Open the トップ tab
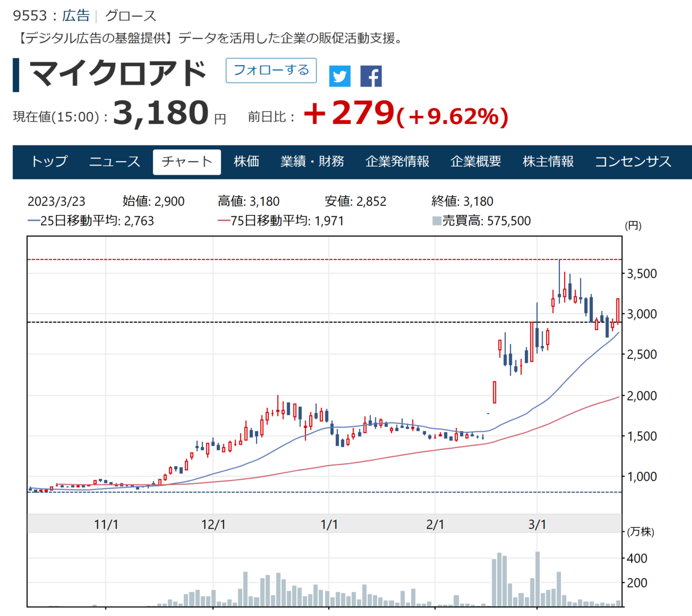 click(x=49, y=161)
